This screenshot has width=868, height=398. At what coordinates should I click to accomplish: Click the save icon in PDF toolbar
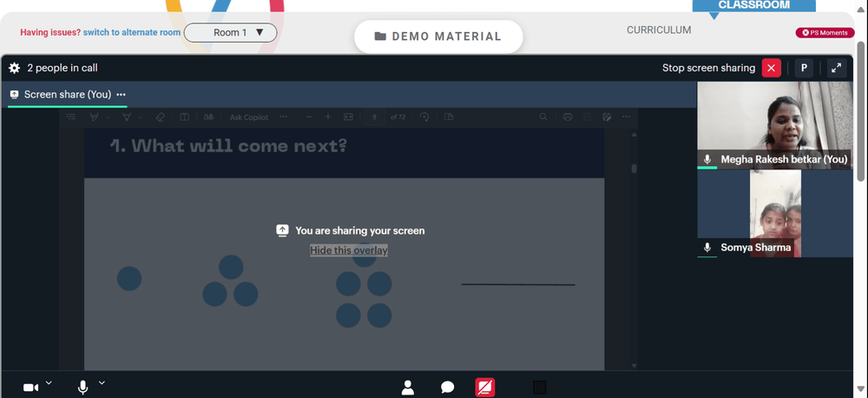[588, 117]
